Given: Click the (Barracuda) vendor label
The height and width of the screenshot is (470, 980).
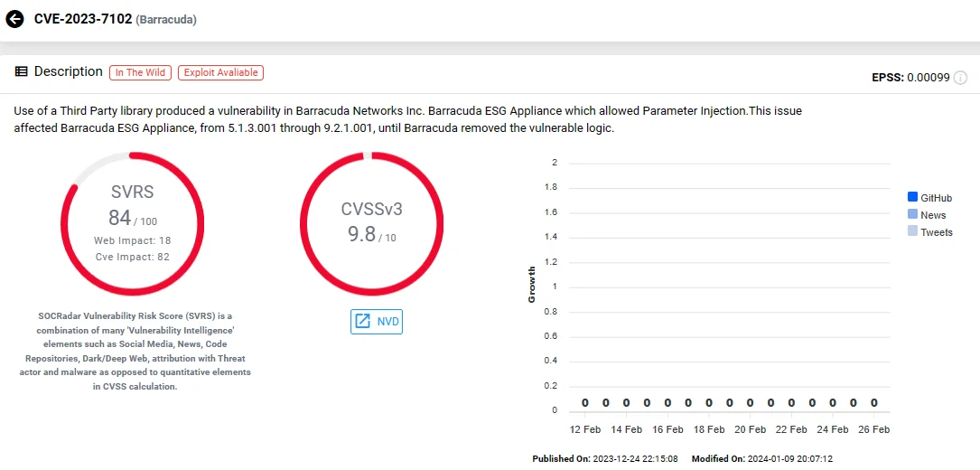Looking at the screenshot, I should (166, 20).
